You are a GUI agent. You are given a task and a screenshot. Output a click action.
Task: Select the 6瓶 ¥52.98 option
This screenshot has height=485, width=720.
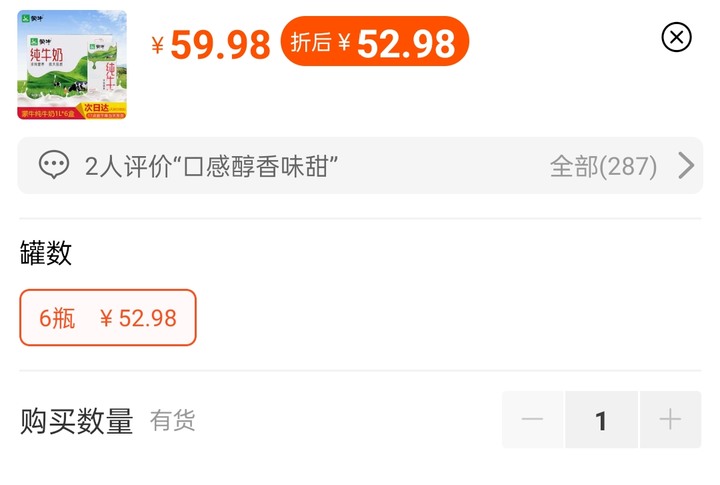[108, 317]
